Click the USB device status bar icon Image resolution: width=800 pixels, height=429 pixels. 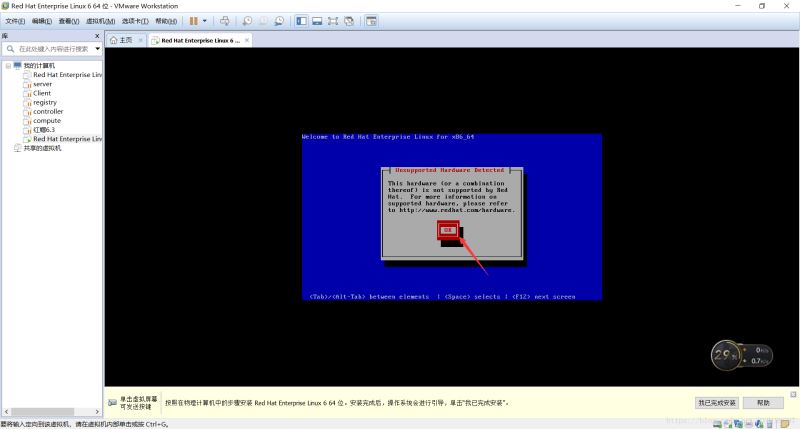tap(769, 424)
